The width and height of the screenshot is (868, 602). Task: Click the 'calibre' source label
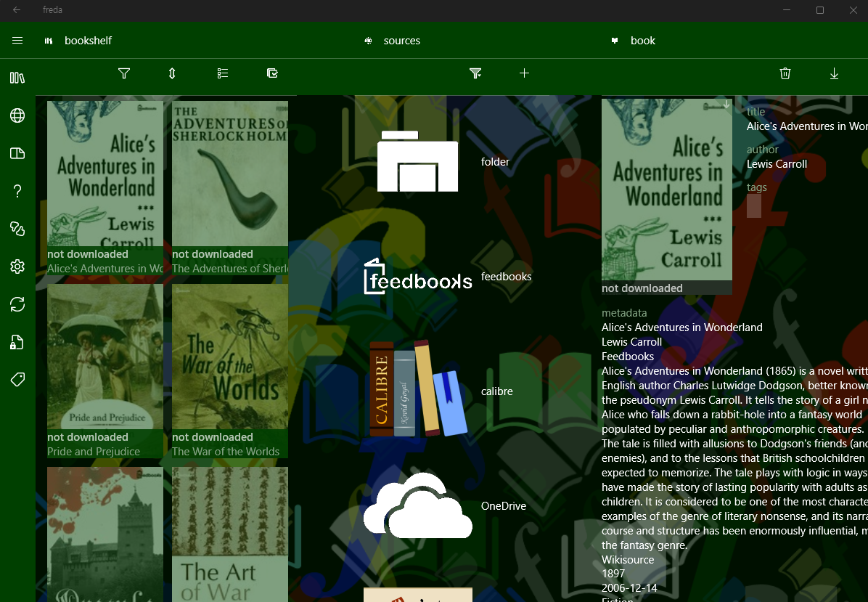(x=496, y=391)
